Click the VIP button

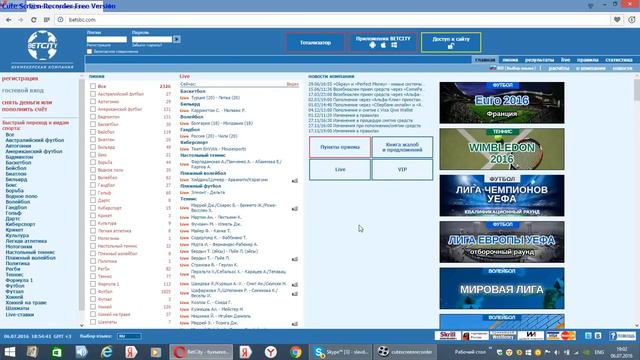(402, 169)
